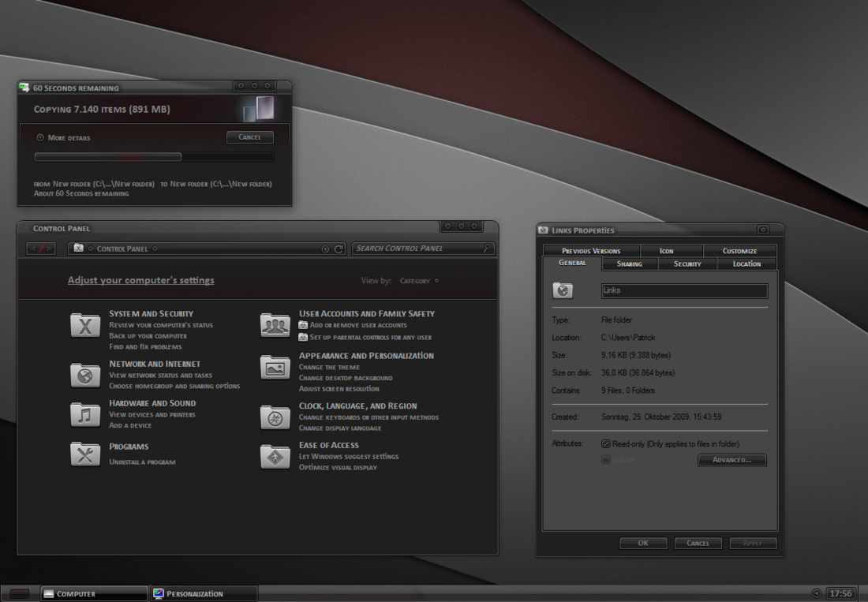Viewport: 868px width, 602px height.
Task: Open the Network and Internet globe icon
Action: point(85,375)
